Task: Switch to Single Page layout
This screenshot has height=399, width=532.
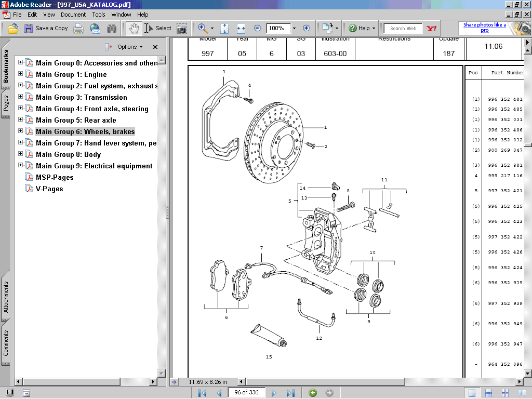Action: point(472,393)
